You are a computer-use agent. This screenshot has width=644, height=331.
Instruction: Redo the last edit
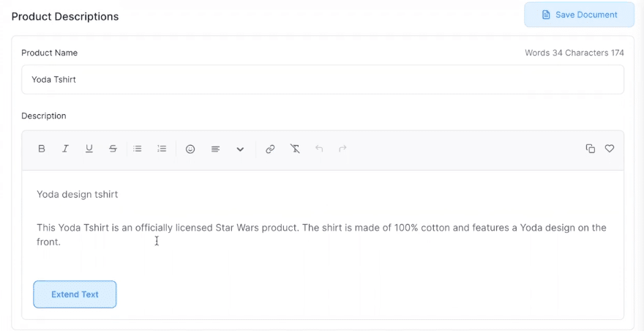[x=342, y=149]
